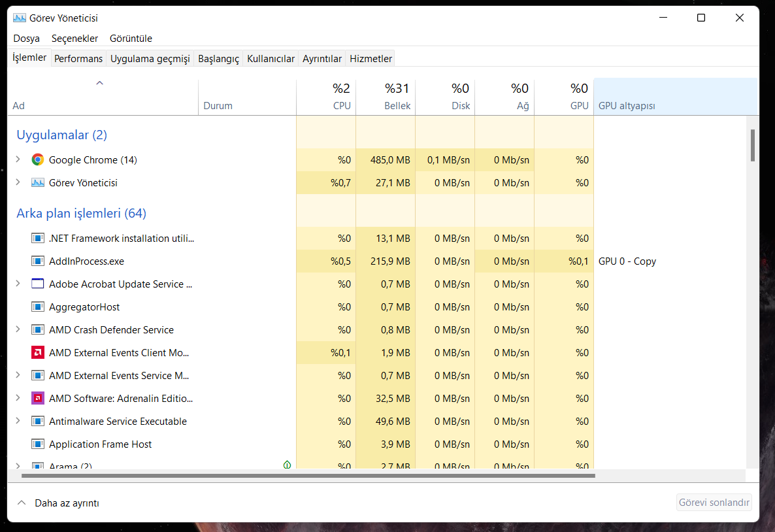Click the AddInProcess.exe process icon
The image size is (775, 532).
point(38,261)
